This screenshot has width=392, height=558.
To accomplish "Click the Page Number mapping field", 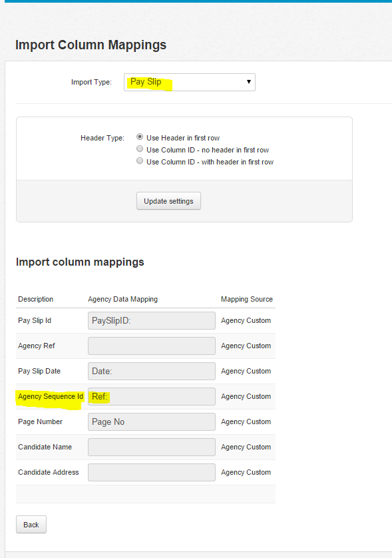I will (x=152, y=421).
